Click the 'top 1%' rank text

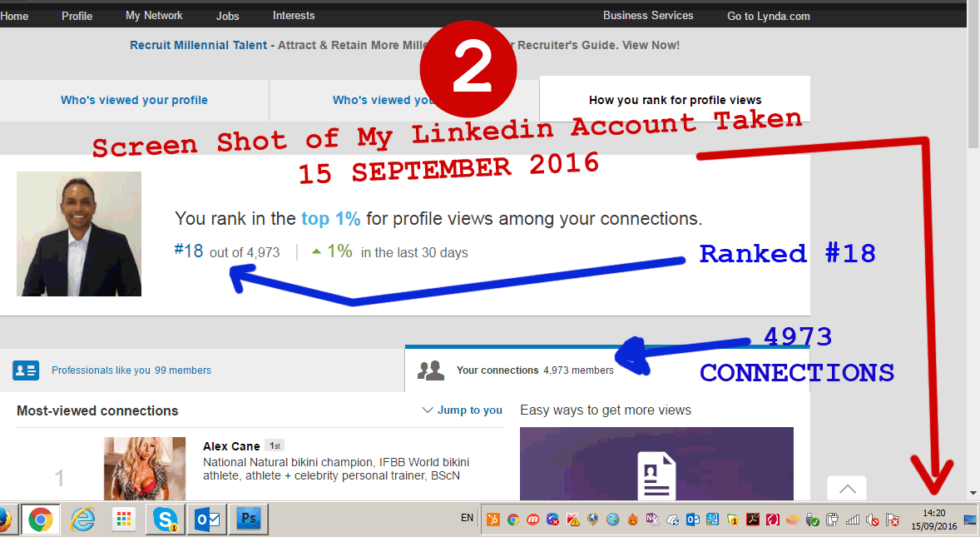click(330, 219)
